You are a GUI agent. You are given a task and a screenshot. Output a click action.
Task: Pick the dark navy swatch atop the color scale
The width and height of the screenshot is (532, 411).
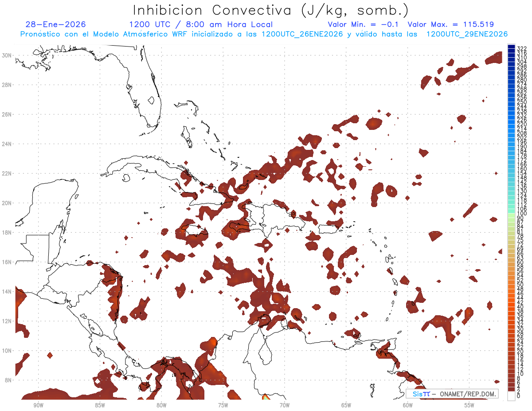click(511, 47)
